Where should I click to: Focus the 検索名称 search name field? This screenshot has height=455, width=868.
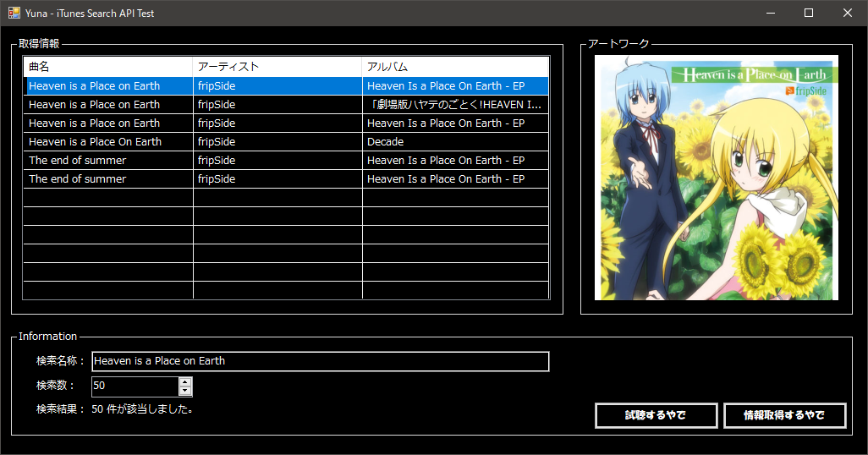tap(321, 361)
